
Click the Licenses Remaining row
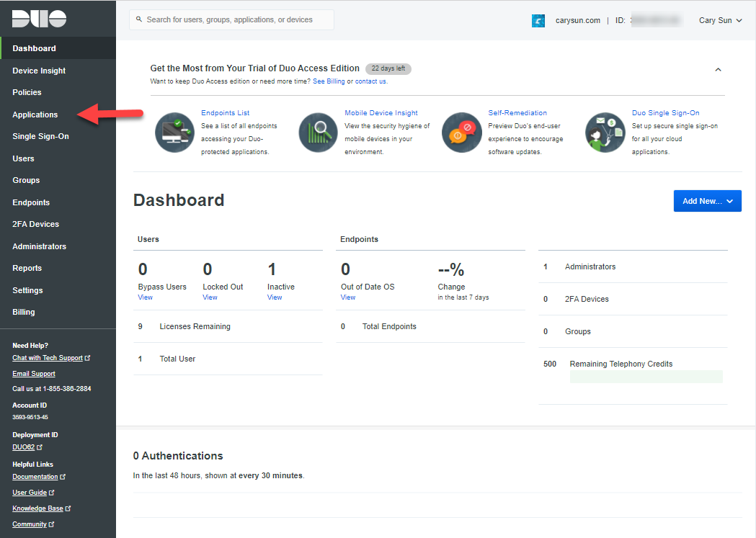(x=228, y=326)
